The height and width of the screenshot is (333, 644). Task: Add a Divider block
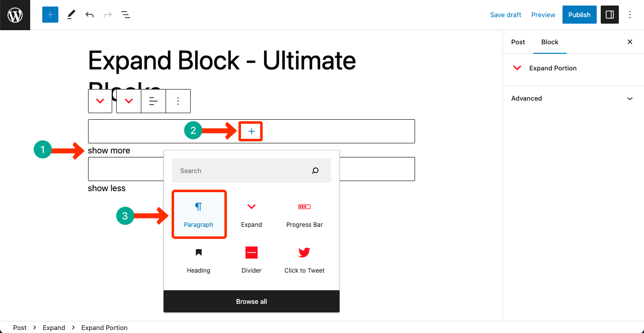[x=251, y=260]
